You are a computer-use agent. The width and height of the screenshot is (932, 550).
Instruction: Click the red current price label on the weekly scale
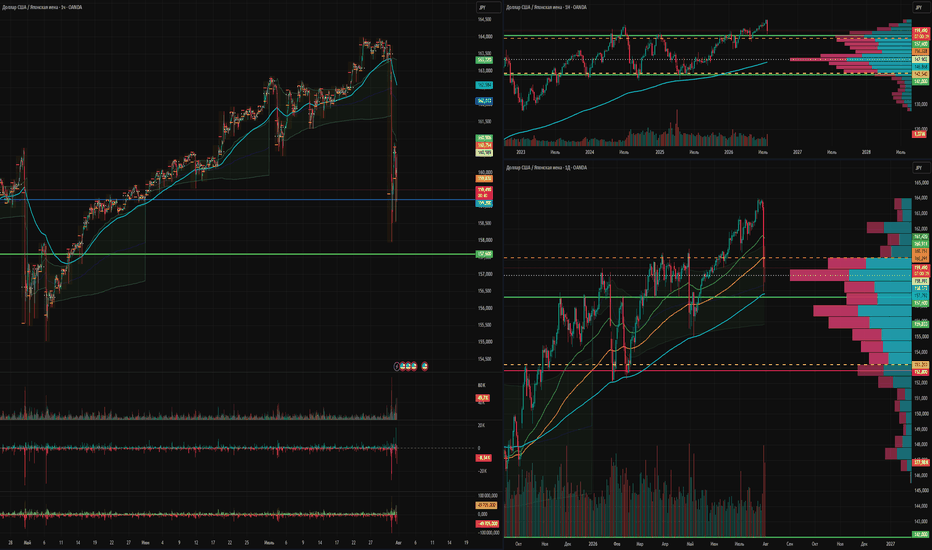click(921, 33)
